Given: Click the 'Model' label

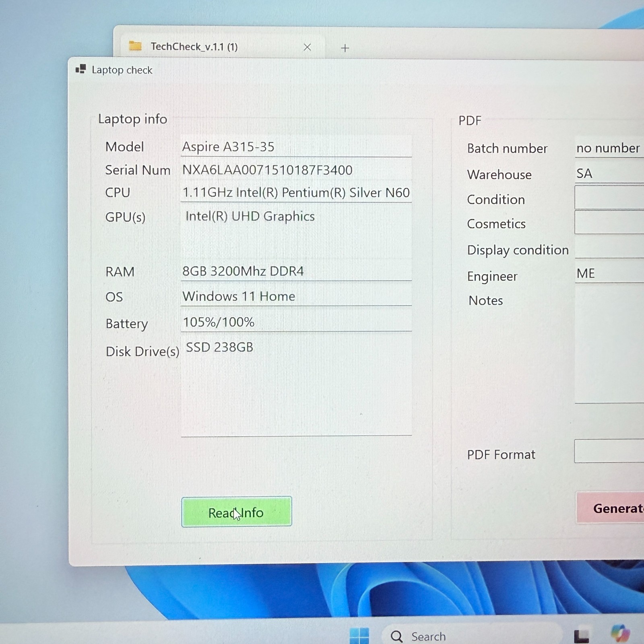Looking at the screenshot, I should [124, 147].
